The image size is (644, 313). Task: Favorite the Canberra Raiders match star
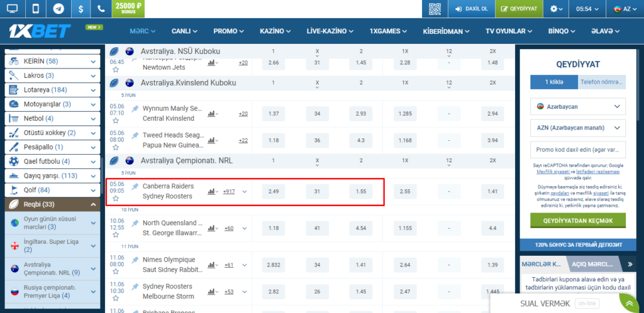coord(116,199)
